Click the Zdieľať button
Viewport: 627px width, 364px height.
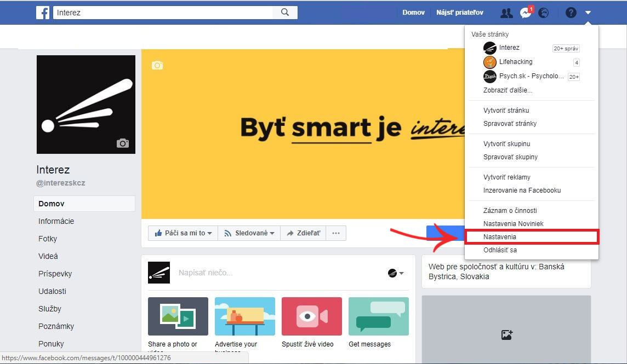pyautogui.click(x=303, y=233)
